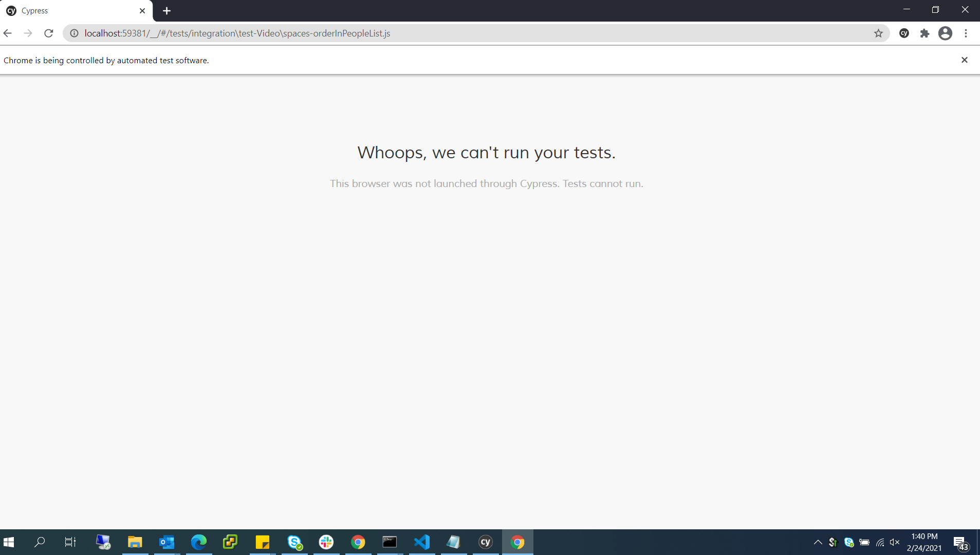Image resolution: width=980 pixels, height=555 pixels.
Task: Click the muted volume tray icon
Action: pos(895,542)
